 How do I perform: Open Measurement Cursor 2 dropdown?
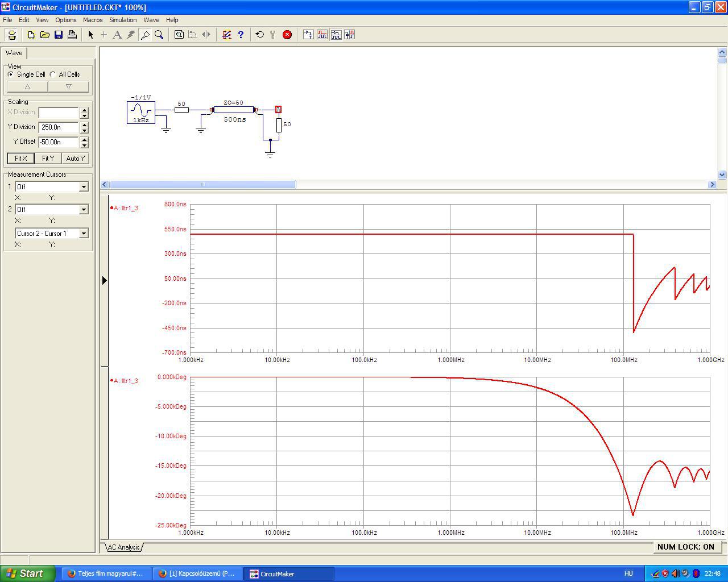coord(51,209)
